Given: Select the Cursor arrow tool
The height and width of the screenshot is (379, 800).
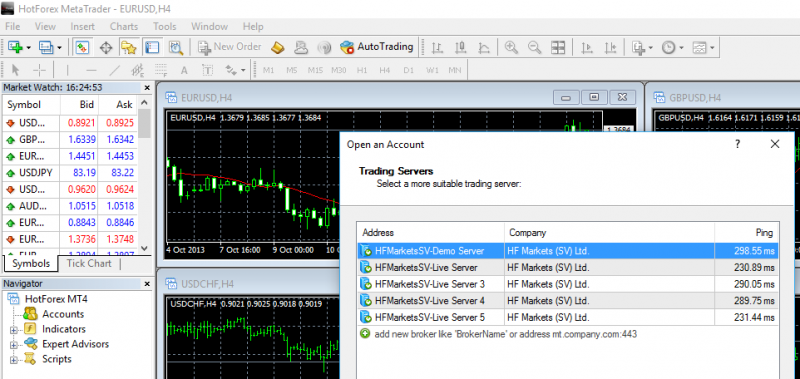Looking at the screenshot, I should pos(15,70).
